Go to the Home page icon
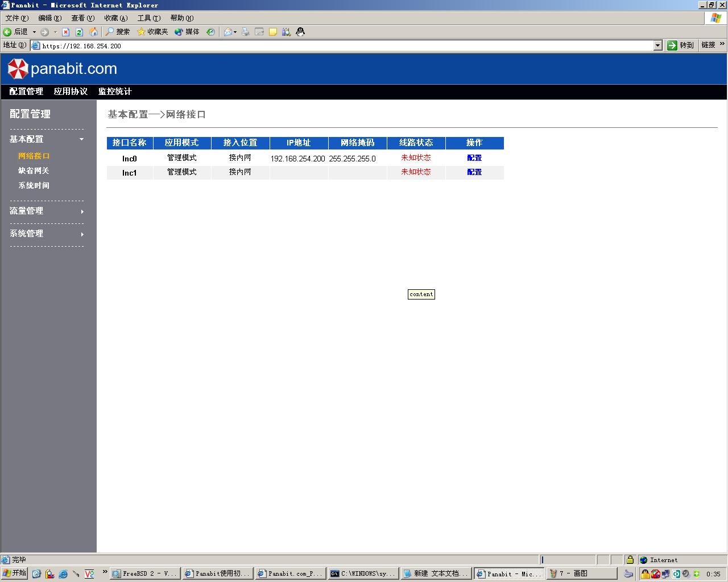This screenshot has width=728, height=582. click(93, 32)
